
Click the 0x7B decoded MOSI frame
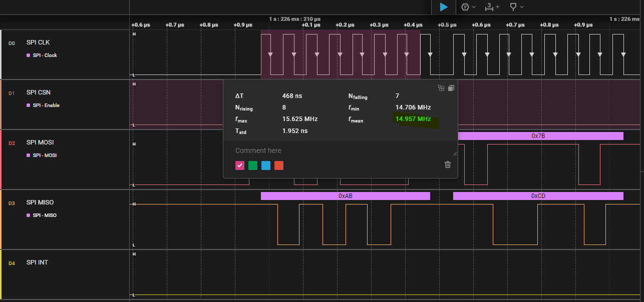[x=538, y=136]
